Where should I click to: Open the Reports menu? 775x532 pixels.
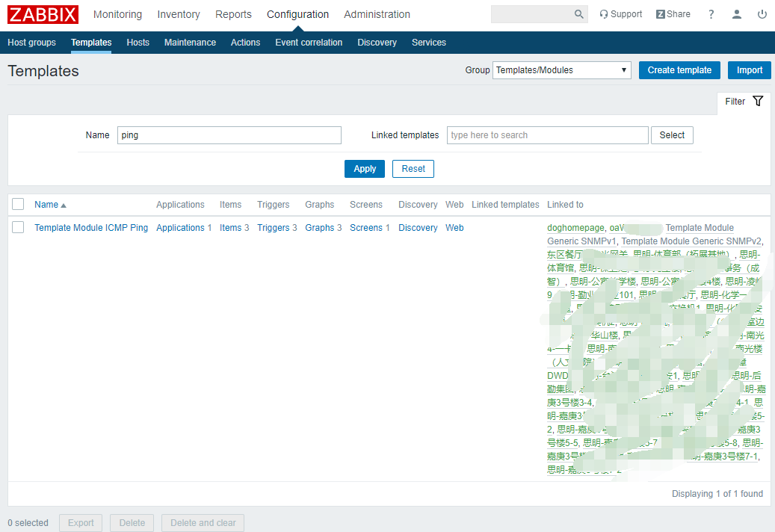(x=233, y=14)
